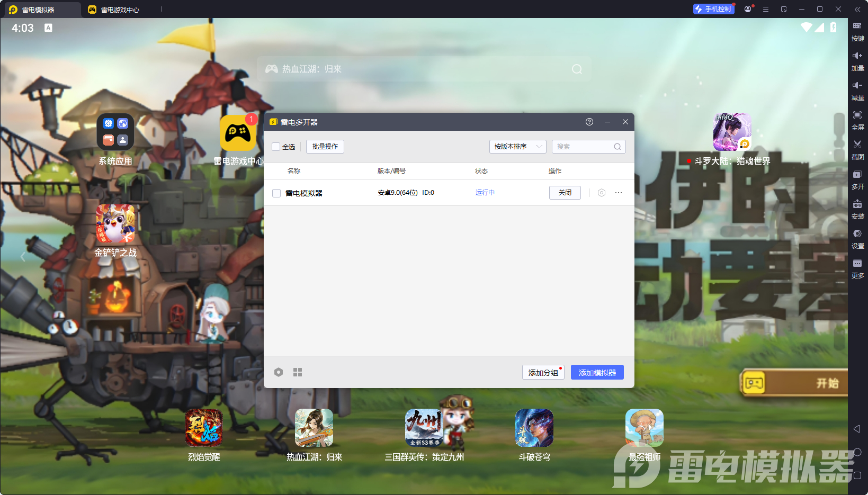Screen dimensions: 868x495
Task: Open instance settings gear for 雷电模拟器 row
Action: coord(602,193)
